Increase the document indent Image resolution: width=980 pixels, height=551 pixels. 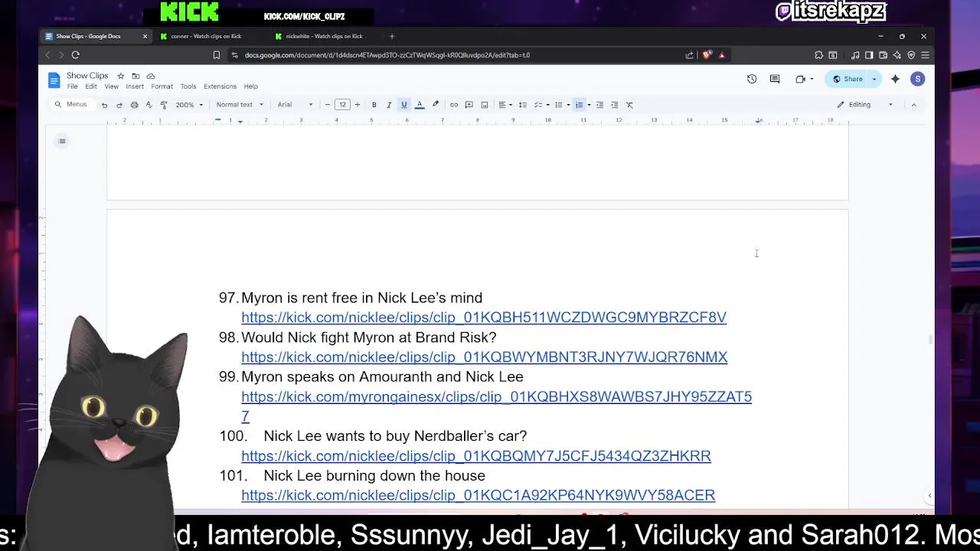click(614, 105)
